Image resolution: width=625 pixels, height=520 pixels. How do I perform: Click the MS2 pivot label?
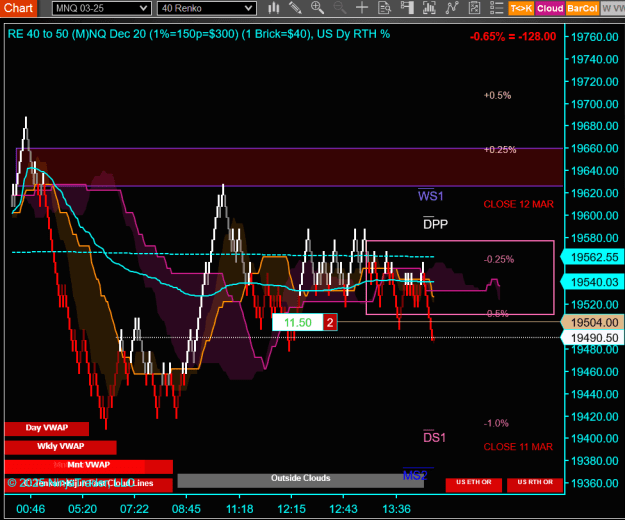point(415,475)
